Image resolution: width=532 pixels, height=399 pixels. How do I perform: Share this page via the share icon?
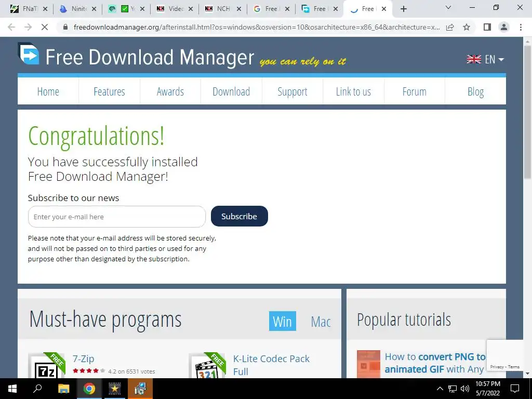[x=450, y=27]
